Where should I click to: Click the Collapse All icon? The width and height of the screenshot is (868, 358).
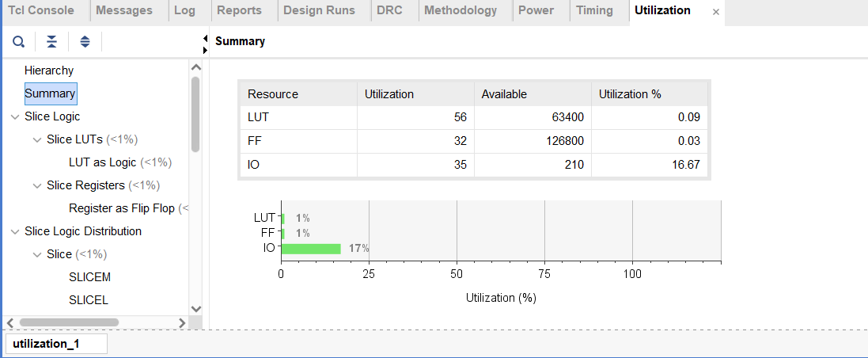tap(51, 41)
